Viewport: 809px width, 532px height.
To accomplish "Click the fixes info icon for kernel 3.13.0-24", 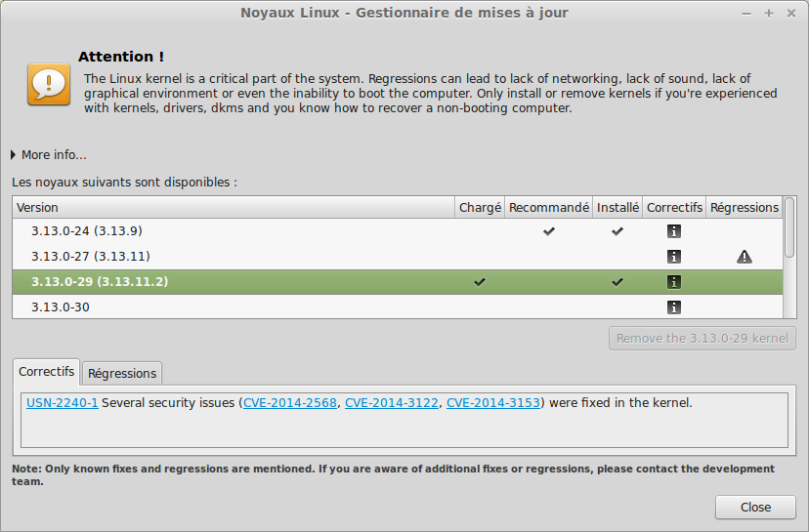I will click(674, 231).
